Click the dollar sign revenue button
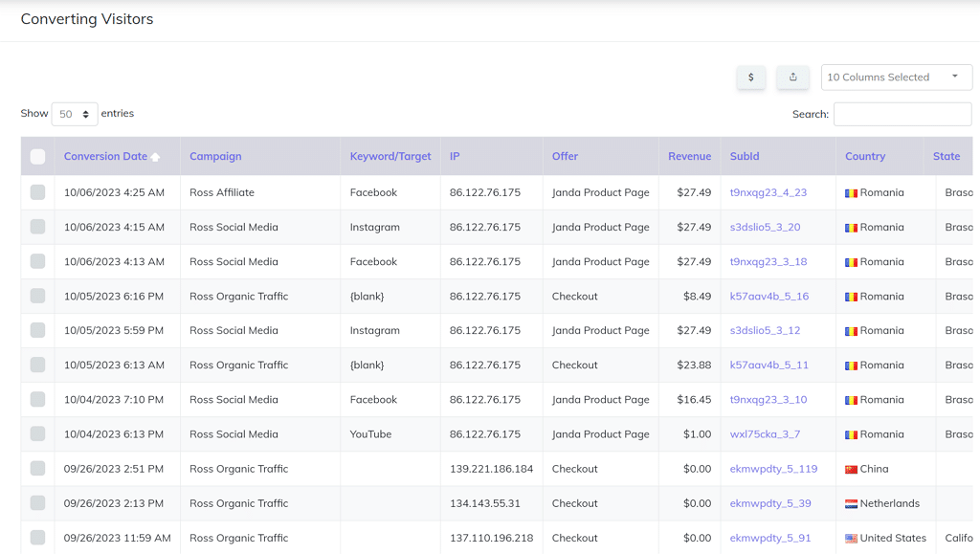The height and width of the screenshot is (554, 980). 751,78
